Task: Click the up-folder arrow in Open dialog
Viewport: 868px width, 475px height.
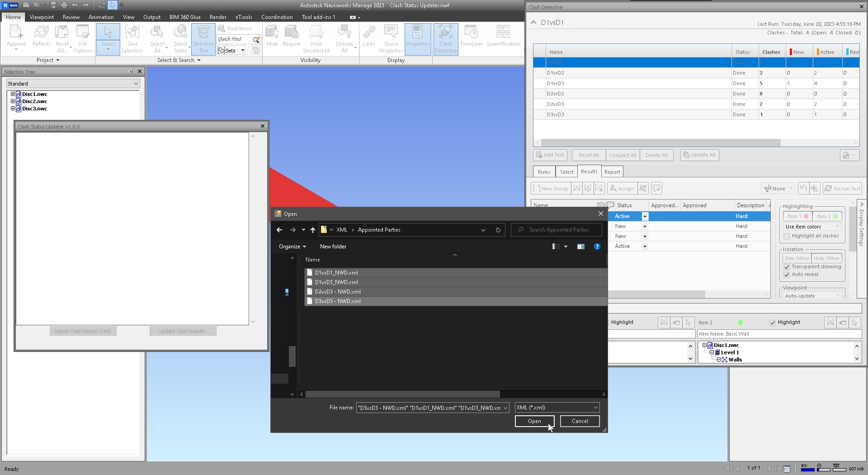Action: pos(313,230)
